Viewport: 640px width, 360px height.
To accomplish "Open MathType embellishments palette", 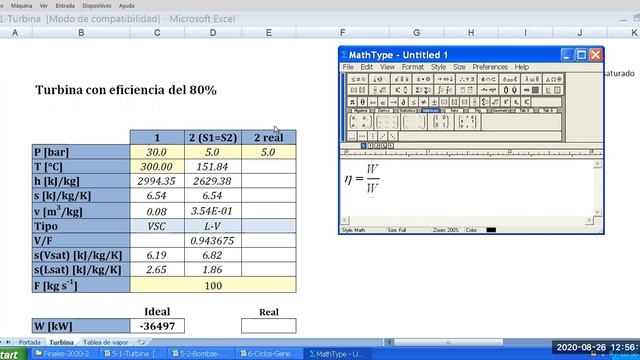I will point(401,79).
